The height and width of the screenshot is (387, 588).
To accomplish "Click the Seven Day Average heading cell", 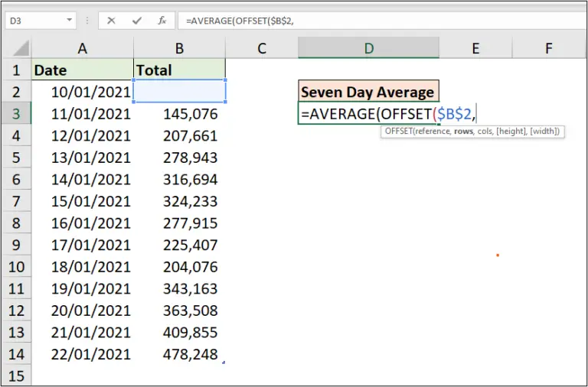I will point(368,91).
